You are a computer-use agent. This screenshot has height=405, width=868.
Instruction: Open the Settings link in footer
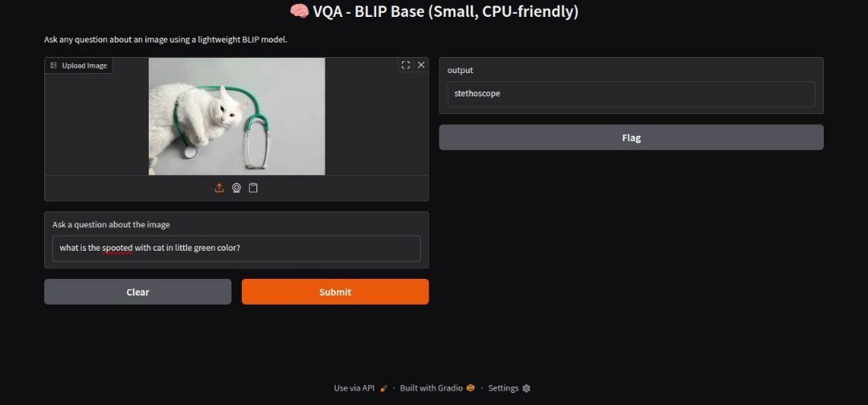tap(503, 388)
